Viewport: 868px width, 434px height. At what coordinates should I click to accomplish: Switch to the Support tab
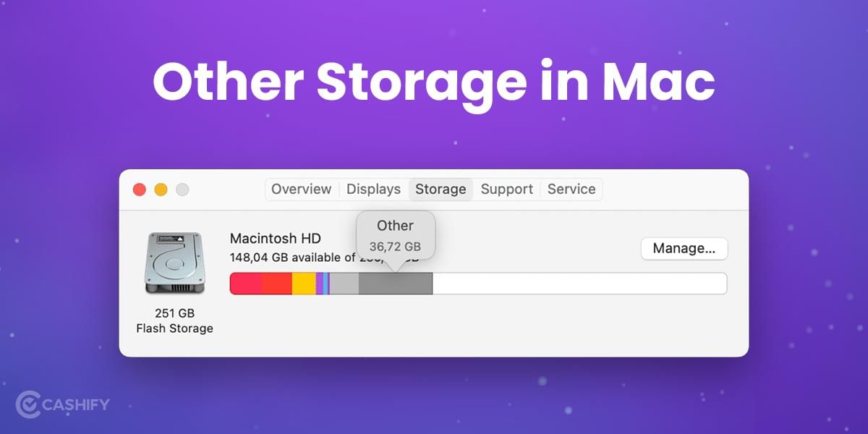(x=506, y=189)
